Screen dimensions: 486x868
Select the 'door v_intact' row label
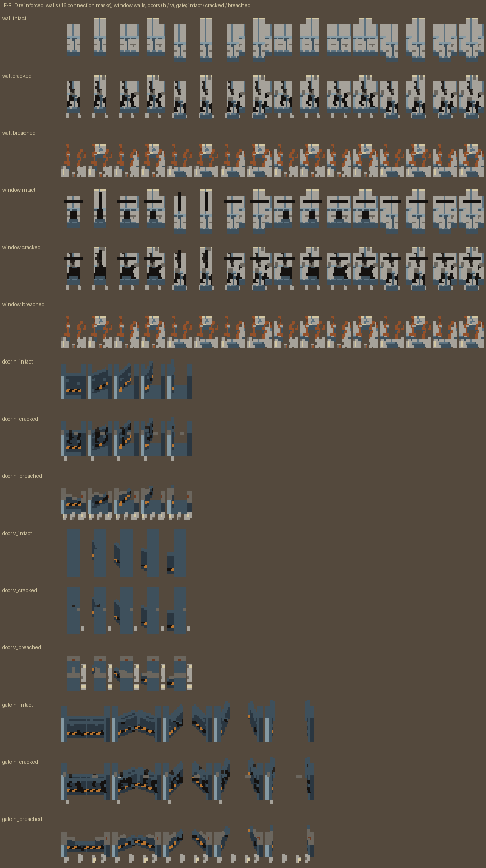(17, 533)
